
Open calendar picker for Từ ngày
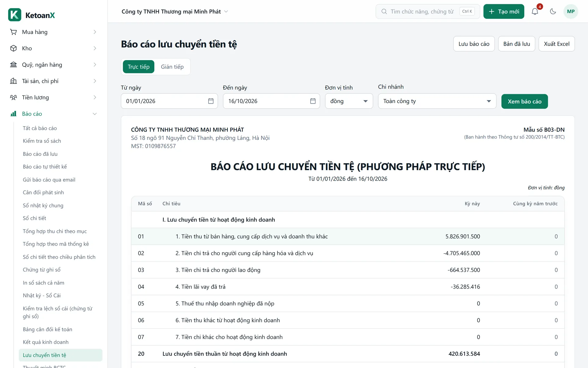coord(211,101)
